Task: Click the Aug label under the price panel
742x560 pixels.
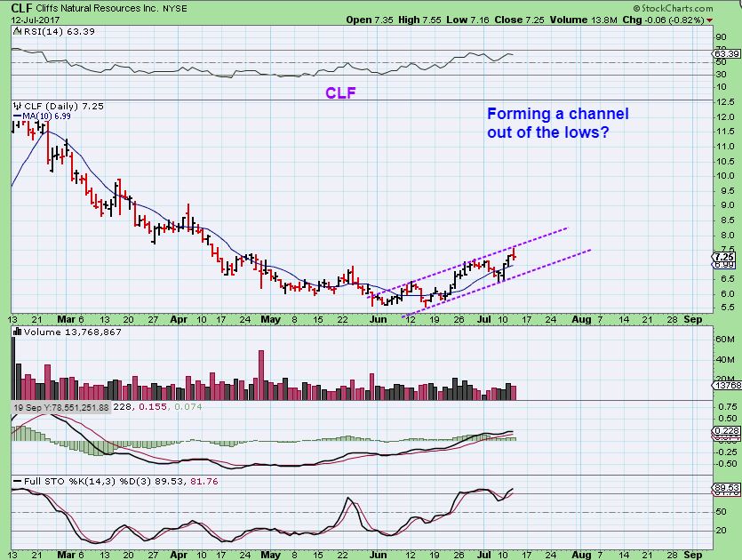Action: click(581, 319)
